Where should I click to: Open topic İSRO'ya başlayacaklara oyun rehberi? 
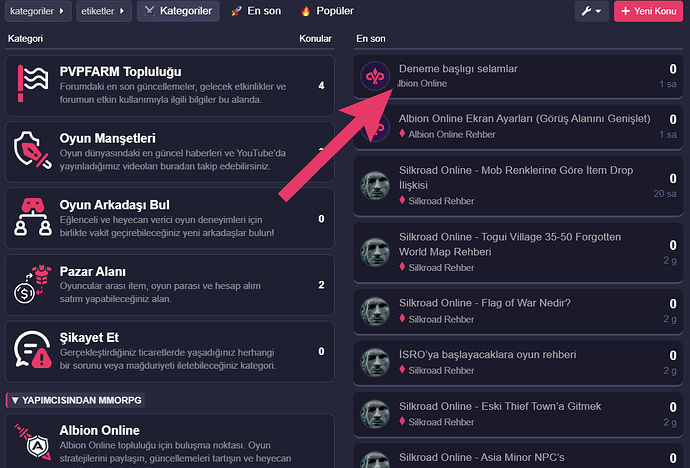click(x=487, y=355)
